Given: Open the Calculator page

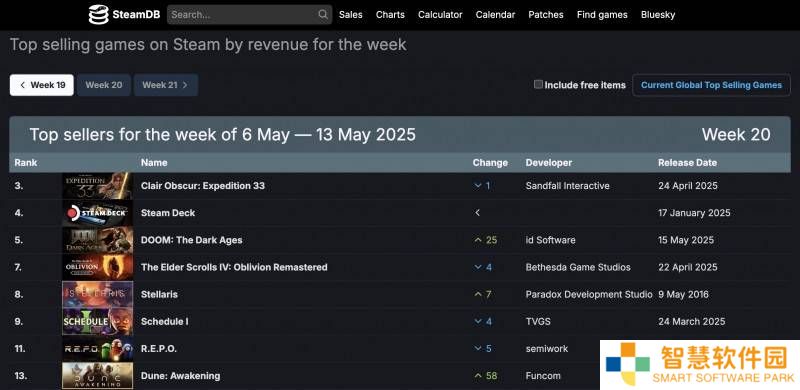Looking at the screenshot, I should (440, 15).
